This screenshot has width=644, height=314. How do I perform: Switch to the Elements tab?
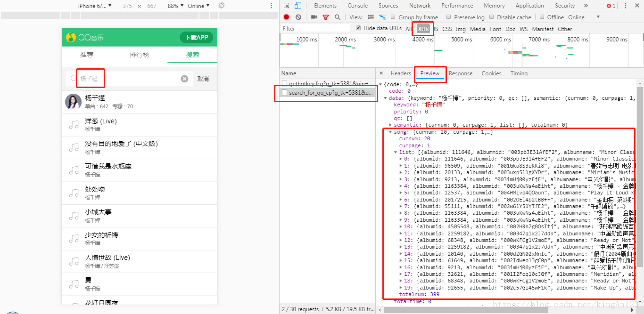coord(325,6)
